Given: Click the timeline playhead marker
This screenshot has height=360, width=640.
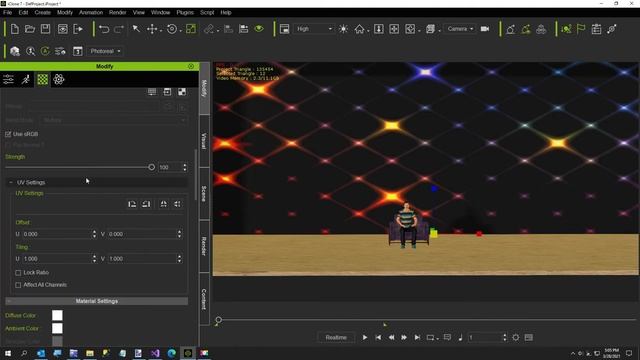Looking at the screenshot, I should (218, 320).
